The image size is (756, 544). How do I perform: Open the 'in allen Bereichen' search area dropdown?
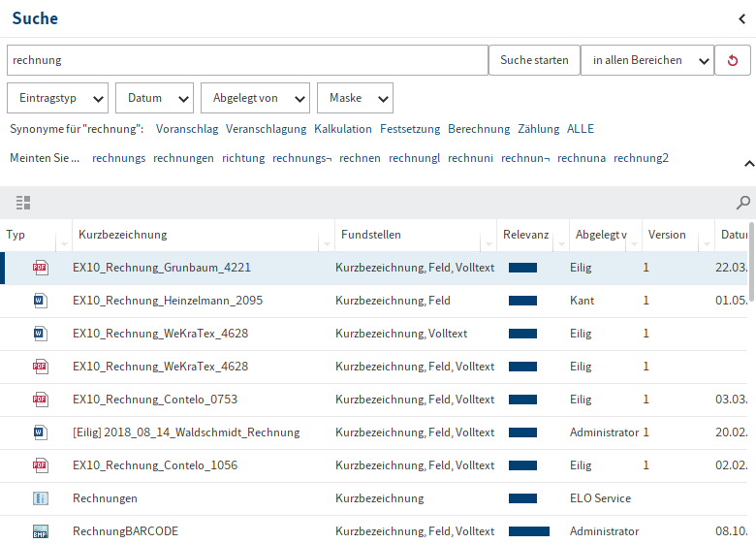pyautogui.click(x=647, y=60)
